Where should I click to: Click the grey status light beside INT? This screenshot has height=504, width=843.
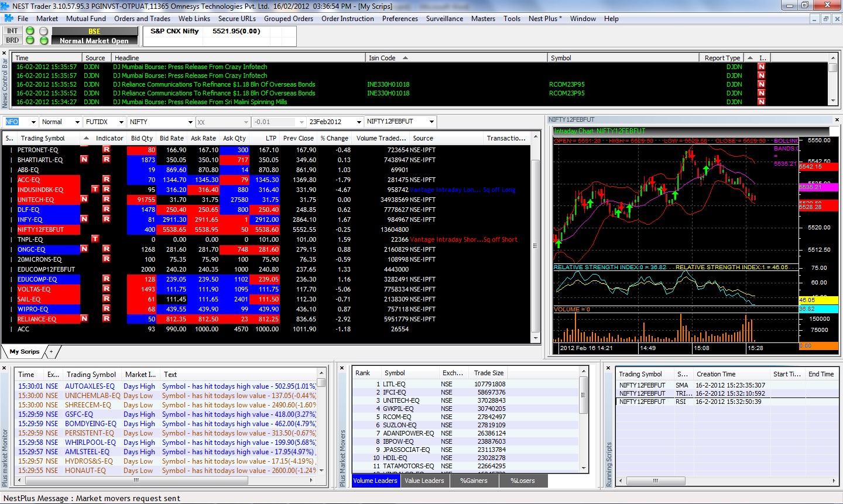coord(44,31)
